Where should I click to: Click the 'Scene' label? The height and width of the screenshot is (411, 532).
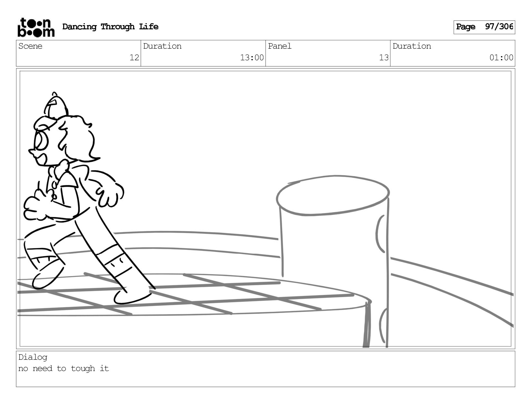30,46
